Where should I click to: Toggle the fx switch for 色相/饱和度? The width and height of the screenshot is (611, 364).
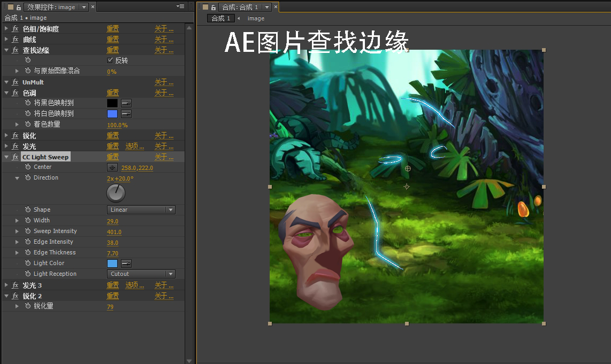coord(15,28)
